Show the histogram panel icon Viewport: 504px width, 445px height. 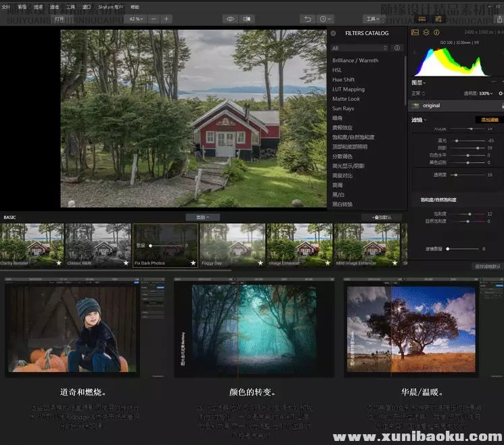415,32
